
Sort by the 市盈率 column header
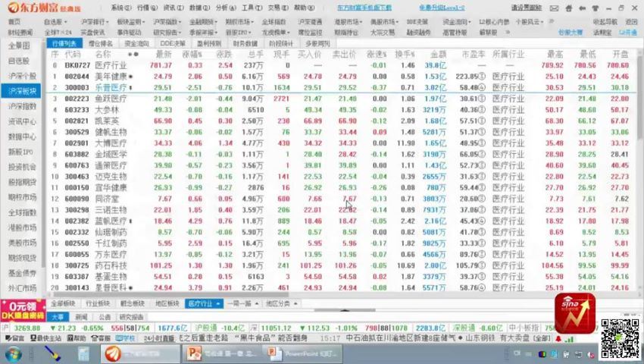click(474, 54)
